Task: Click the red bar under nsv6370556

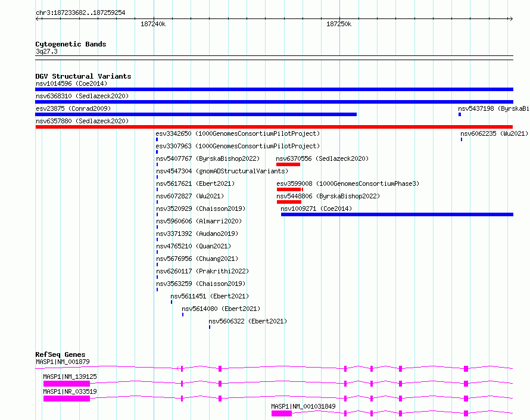Action: [x=288, y=164]
